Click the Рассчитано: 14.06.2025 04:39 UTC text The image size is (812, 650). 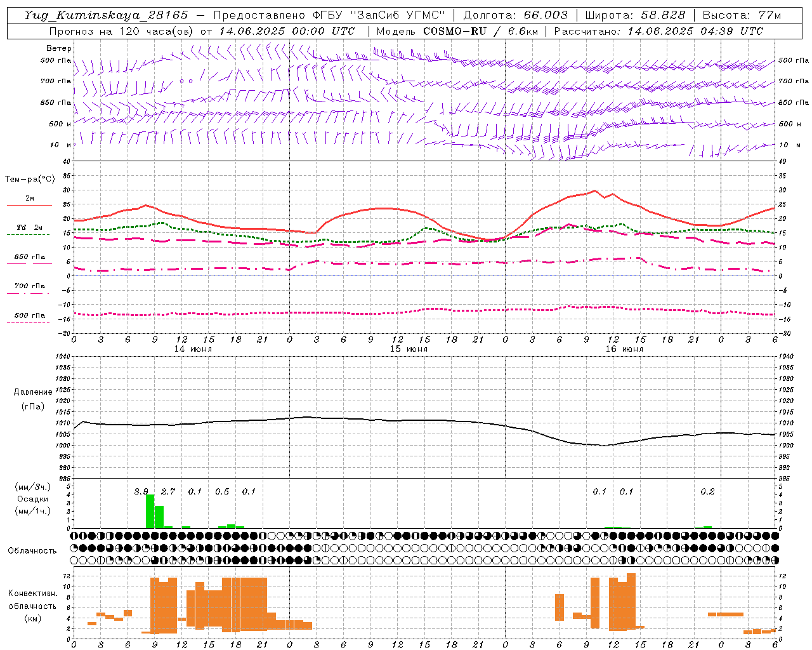point(658,31)
